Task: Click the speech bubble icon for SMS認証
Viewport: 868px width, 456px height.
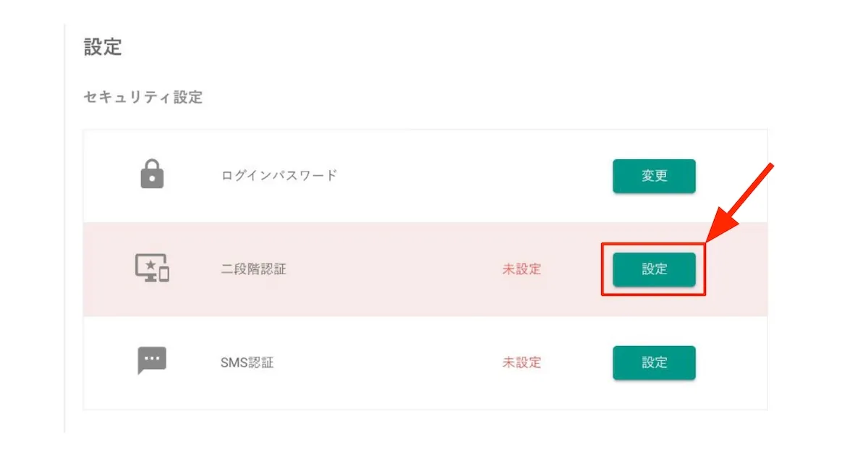Action: (152, 360)
